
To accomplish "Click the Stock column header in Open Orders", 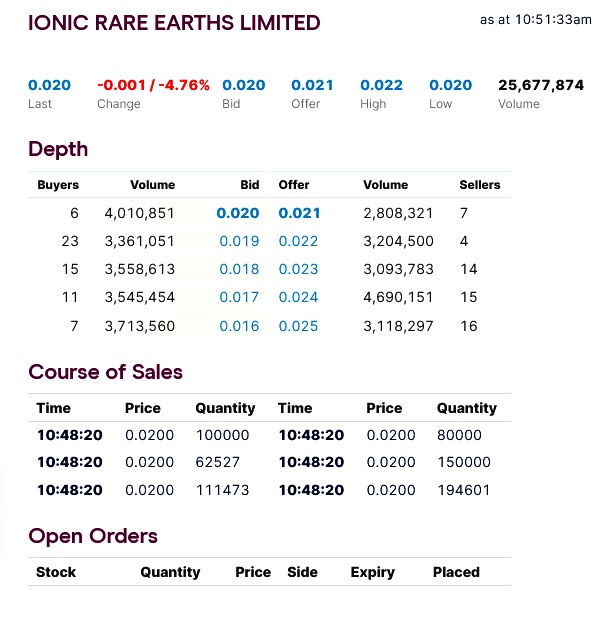I will point(56,572).
